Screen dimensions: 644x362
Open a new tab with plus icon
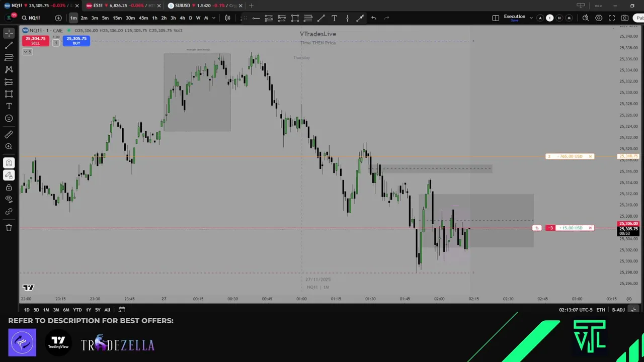pos(252,6)
